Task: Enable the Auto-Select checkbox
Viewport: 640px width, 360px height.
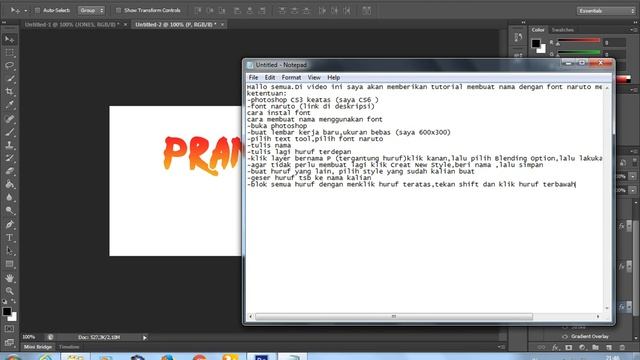Action: 37,10
